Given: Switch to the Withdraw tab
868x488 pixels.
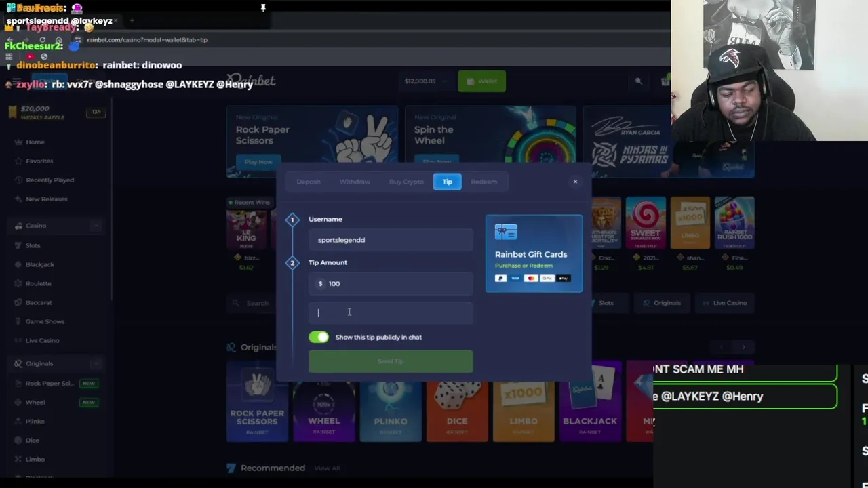Looking at the screenshot, I should click(355, 182).
